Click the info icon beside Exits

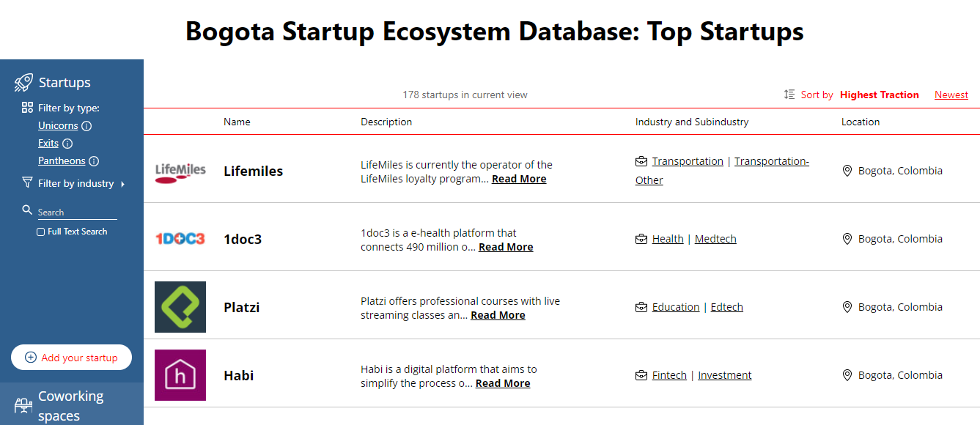coord(67,144)
